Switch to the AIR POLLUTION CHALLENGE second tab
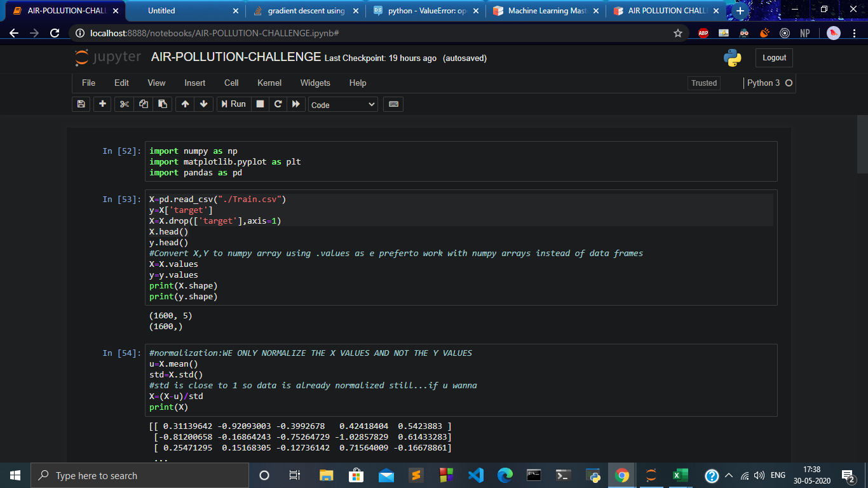This screenshot has width=868, height=488. [665, 11]
